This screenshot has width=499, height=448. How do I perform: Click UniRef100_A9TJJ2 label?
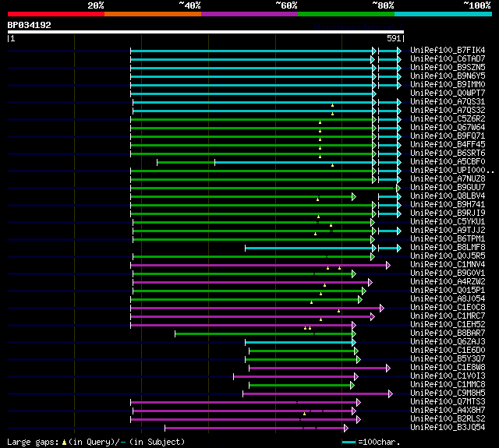tap(448, 231)
